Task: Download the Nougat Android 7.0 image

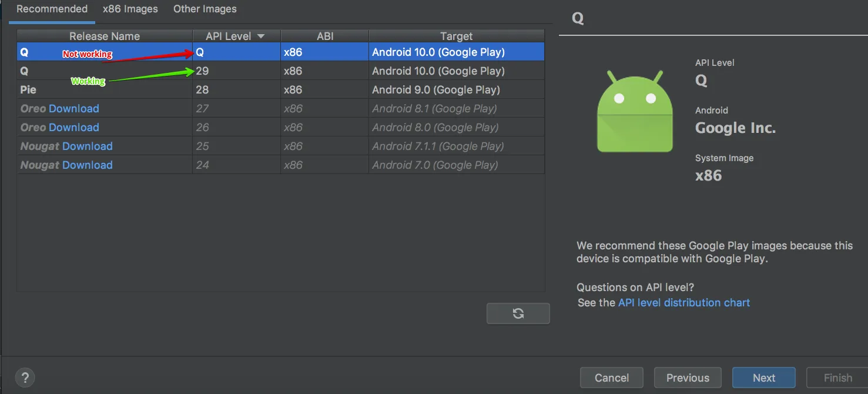Action: (x=88, y=165)
